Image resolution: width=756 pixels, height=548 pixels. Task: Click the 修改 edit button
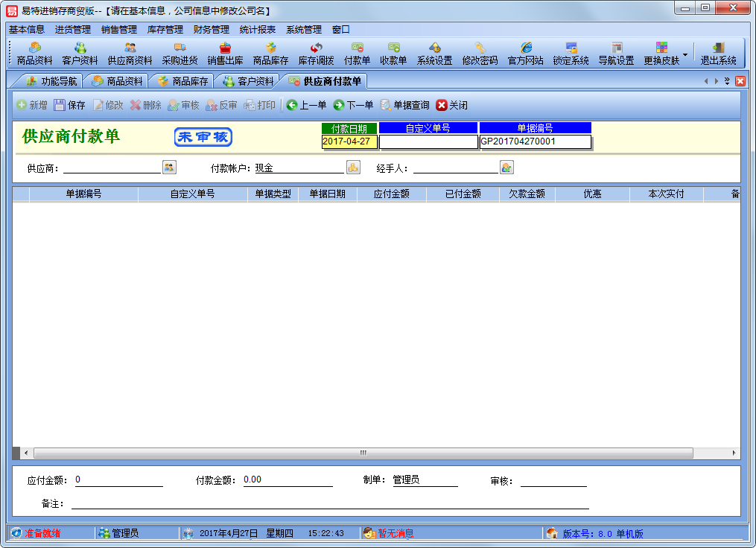pos(108,105)
